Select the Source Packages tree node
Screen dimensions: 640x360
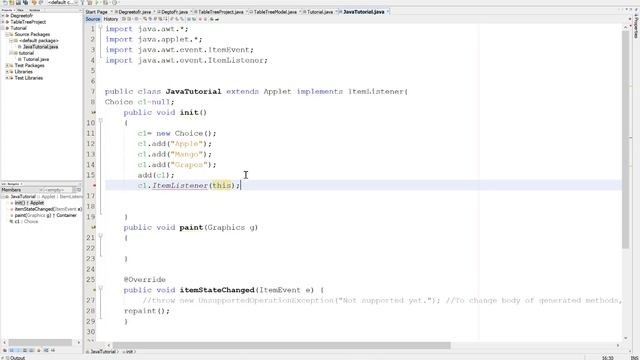(x=32, y=34)
